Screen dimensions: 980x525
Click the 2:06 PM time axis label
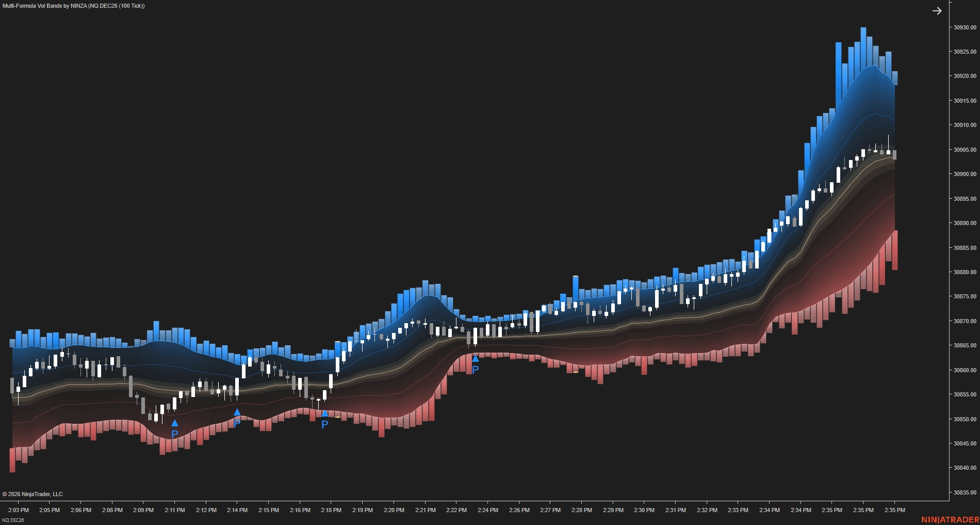81,510
